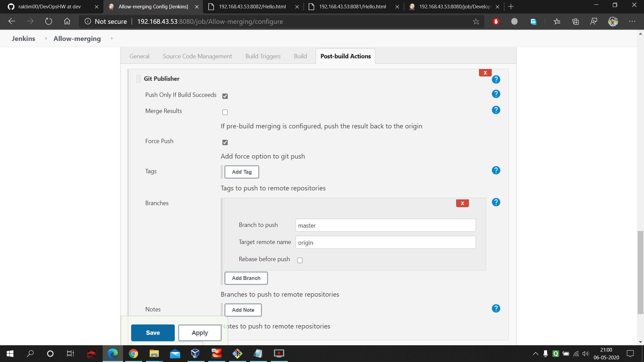This screenshot has height=362, width=644.
Task: Click the Add Branch button
Action: click(x=247, y=278)
